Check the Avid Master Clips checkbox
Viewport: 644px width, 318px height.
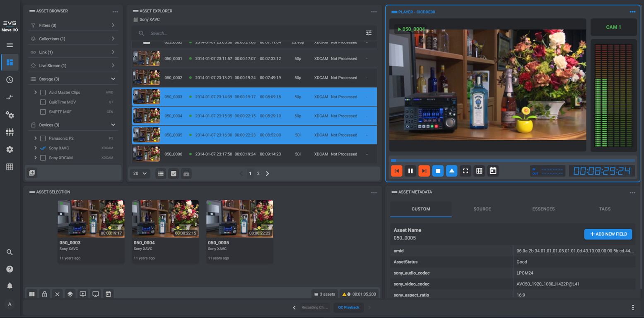pyautogui.click(x=43, y=93)
